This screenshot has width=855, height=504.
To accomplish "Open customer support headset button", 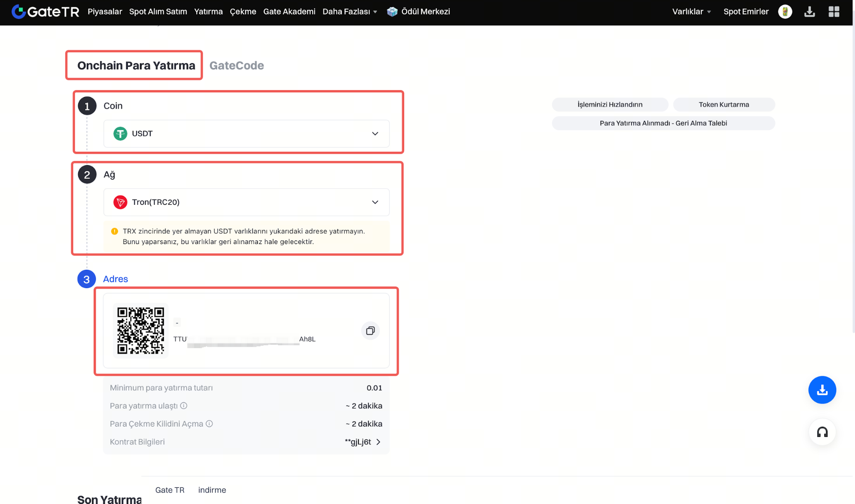I will point(822,432).
